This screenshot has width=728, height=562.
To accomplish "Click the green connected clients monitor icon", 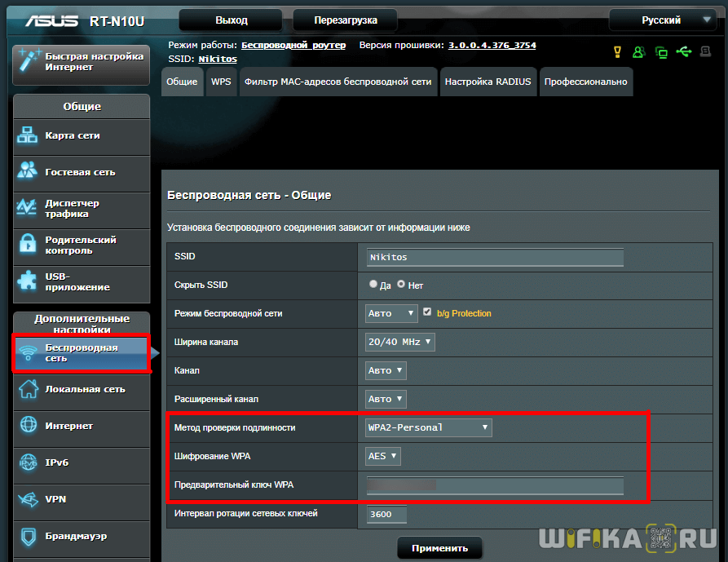I will click(661, 52).
